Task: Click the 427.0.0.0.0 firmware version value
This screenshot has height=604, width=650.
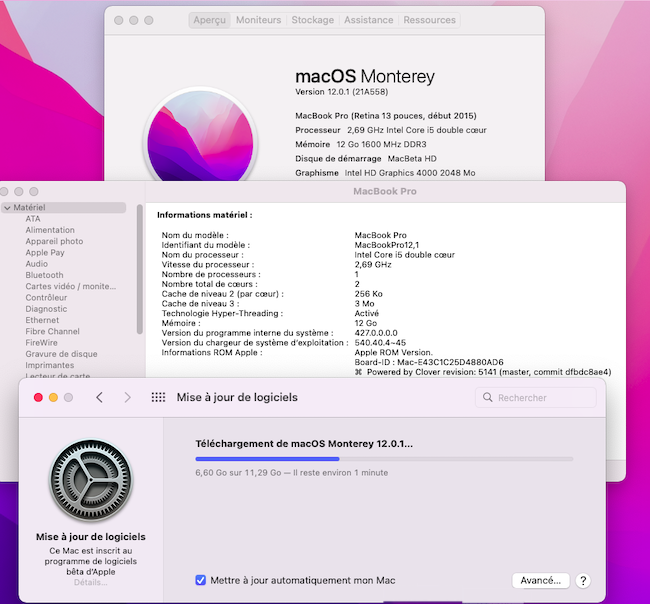Action: (376, 333)
